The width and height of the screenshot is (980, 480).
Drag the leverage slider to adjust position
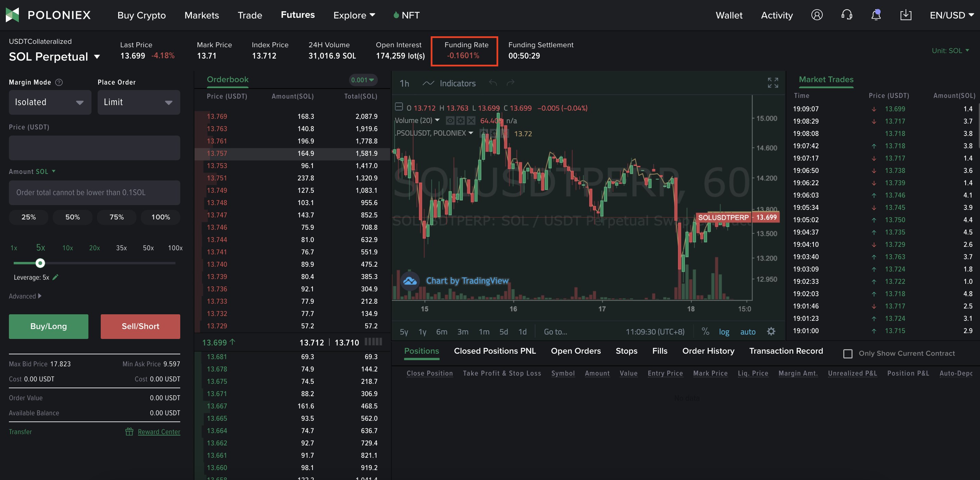39,262
